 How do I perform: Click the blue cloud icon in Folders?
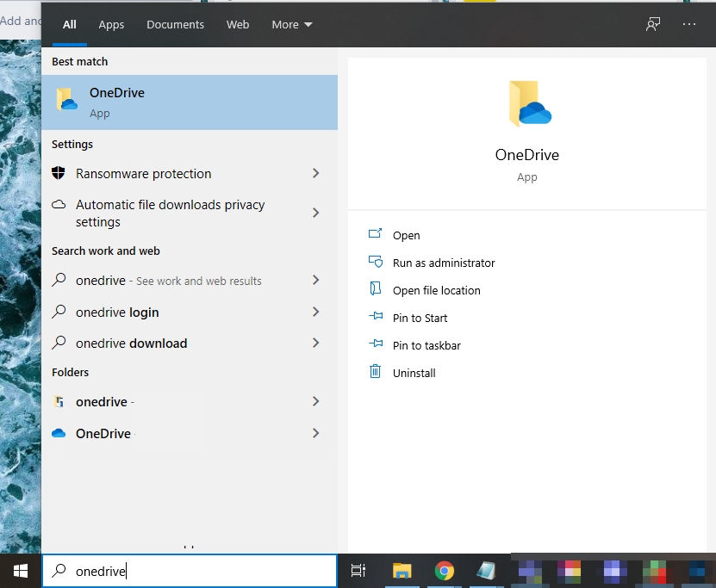pyautogui.click(x=59, y=433)
